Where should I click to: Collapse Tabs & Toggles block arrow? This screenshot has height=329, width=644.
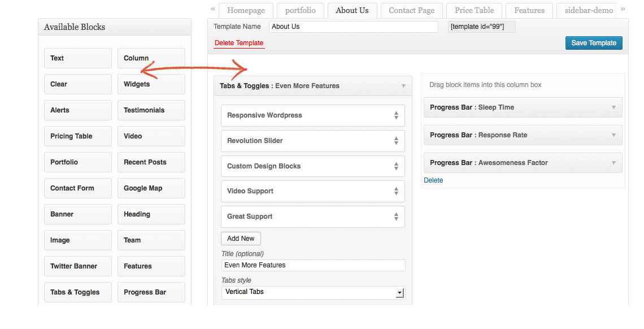(403, 86)
